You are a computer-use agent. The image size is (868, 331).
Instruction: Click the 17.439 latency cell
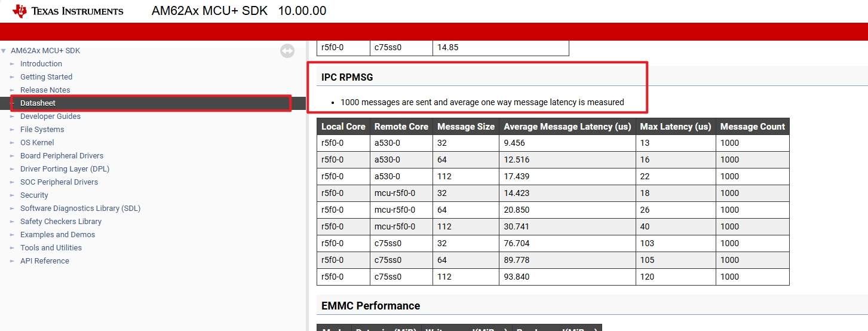click(567, 176)
